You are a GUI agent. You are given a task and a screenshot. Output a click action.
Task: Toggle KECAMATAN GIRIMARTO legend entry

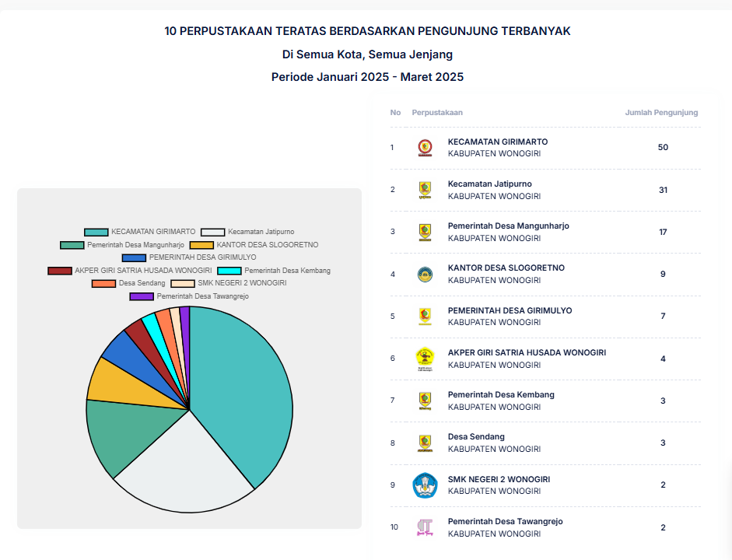point(140,232)
